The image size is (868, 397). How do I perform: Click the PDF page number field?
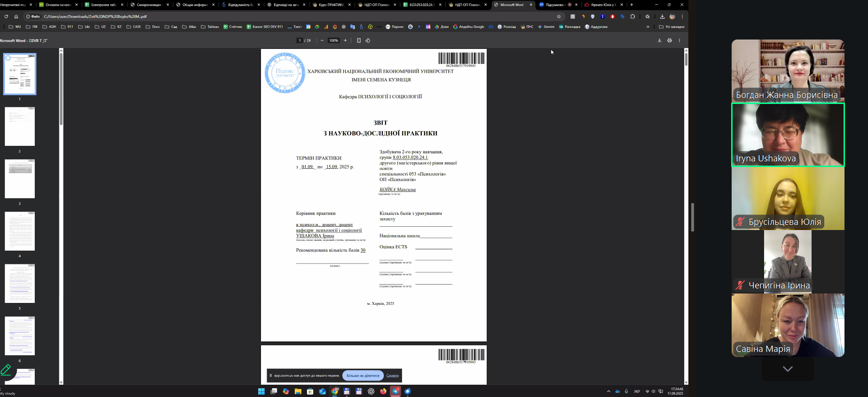[300, 40]
